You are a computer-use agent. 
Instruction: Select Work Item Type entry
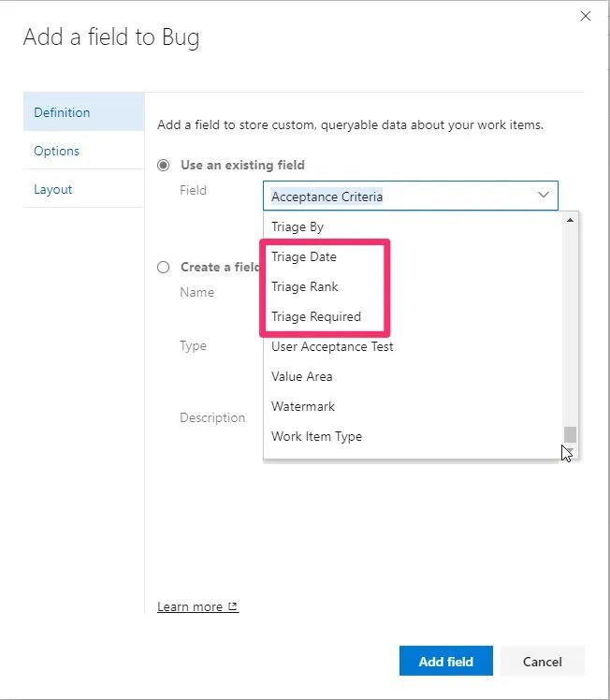coord(316,436)
